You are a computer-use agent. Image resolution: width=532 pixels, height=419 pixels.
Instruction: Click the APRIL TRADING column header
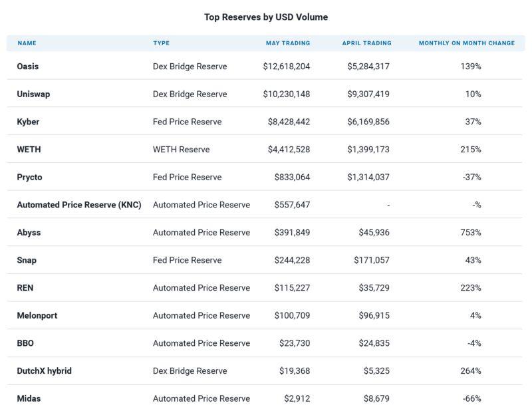(366, 43)
